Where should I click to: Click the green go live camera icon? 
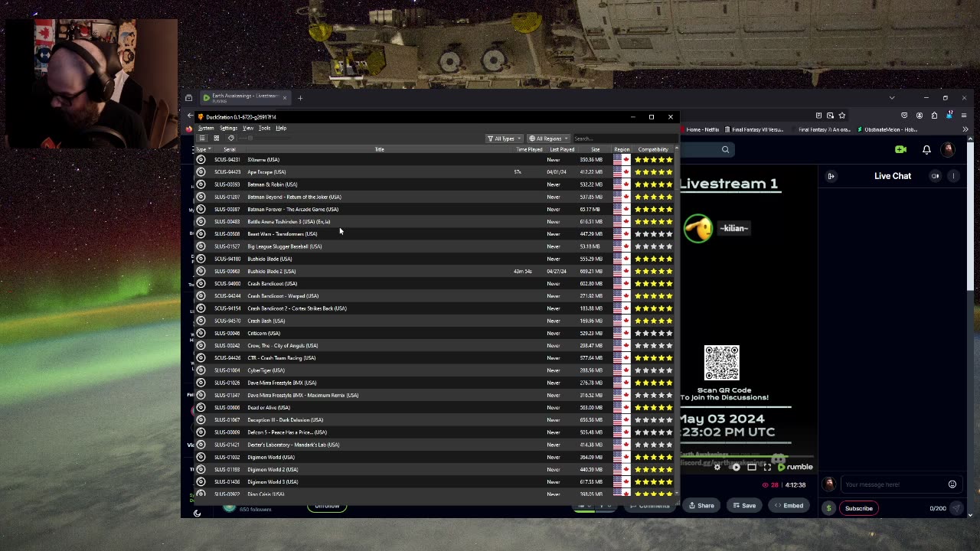click(x=900, y=149)
